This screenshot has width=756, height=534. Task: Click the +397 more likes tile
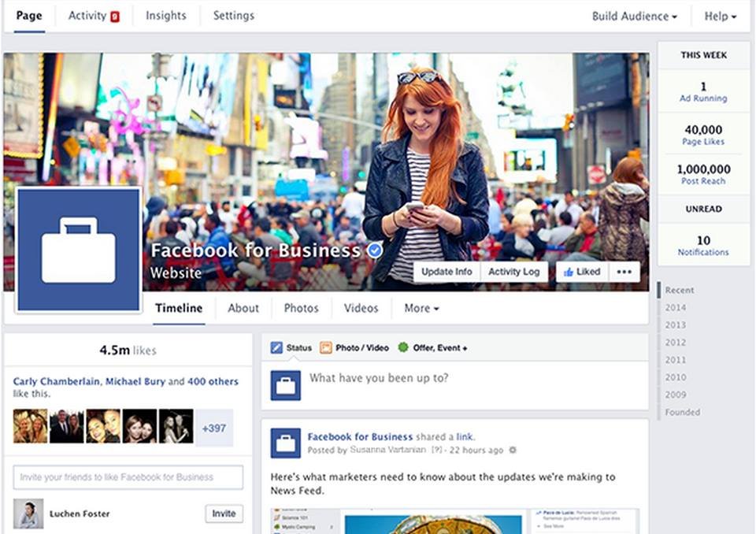pos(214,428)
